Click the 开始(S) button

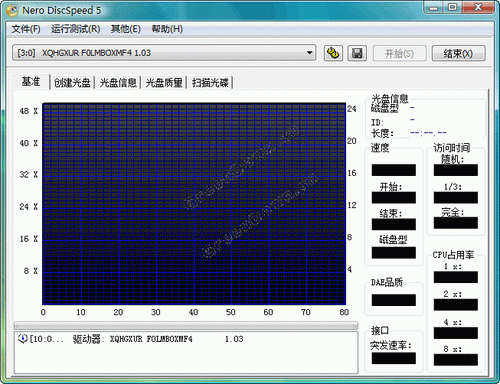pos(399,53)
